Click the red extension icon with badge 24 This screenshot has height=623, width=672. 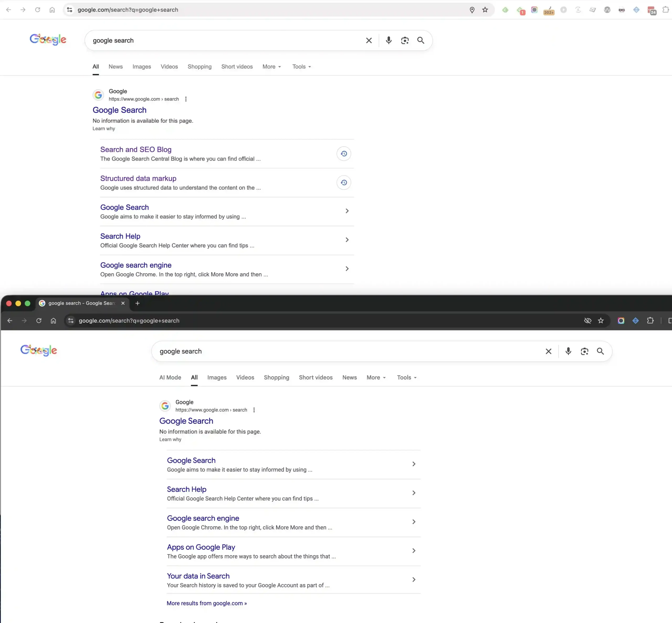click(x=652, y=10)
